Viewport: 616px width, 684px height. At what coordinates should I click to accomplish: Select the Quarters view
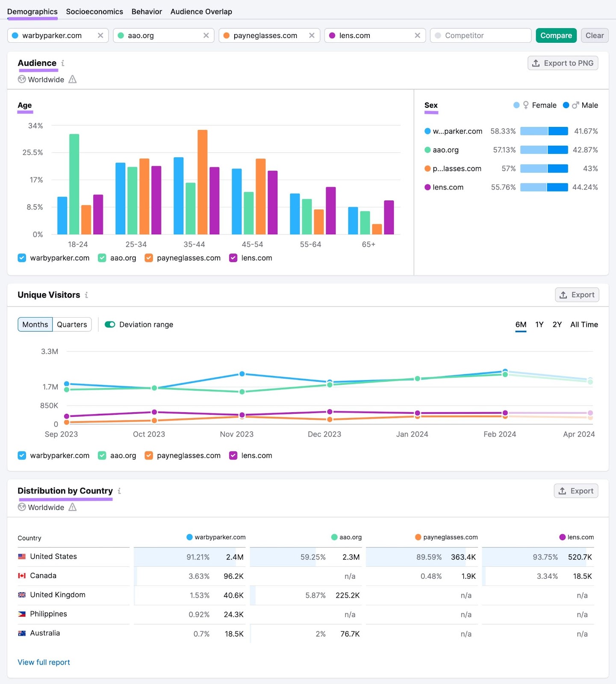point(72,324)
